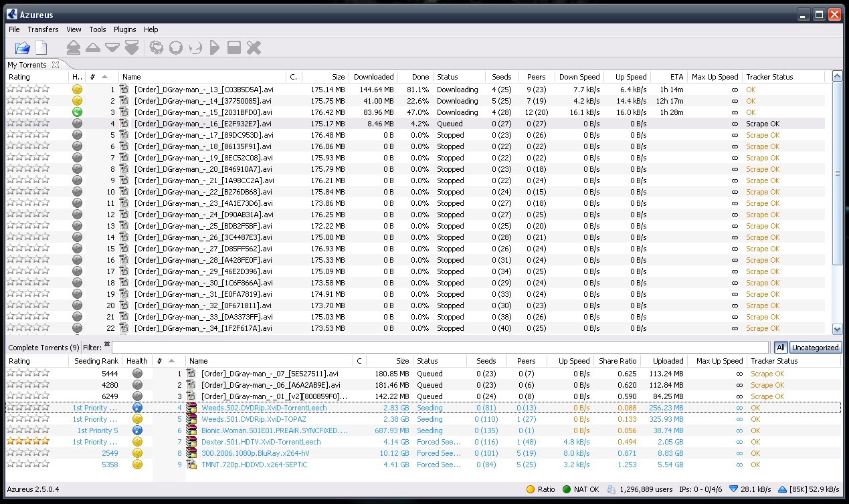Click the remove X toolbar icon
The width and height of the screenshot is (849, 504).
tap(254, 47)
